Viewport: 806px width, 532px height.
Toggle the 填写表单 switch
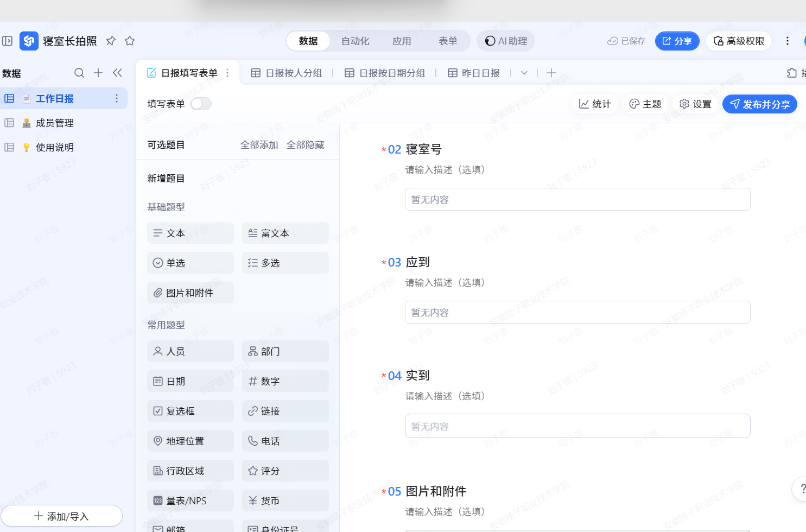200,103
